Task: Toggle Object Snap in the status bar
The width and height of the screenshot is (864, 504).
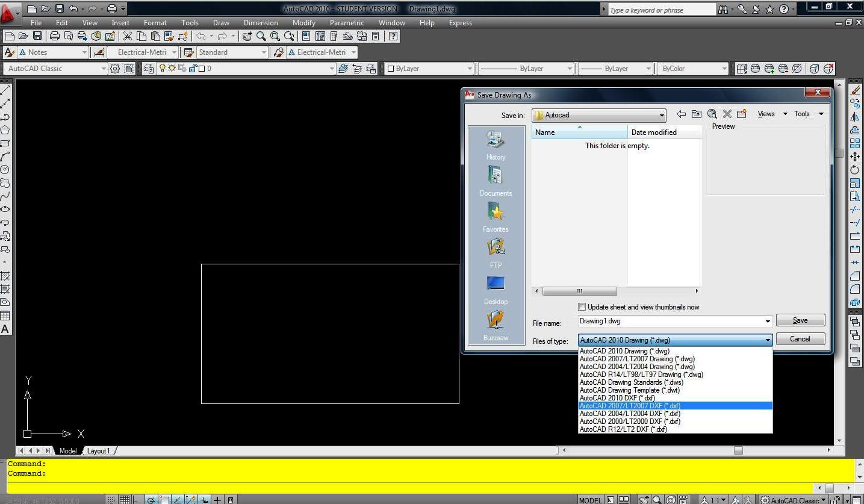Action: (x=164, y=500)
